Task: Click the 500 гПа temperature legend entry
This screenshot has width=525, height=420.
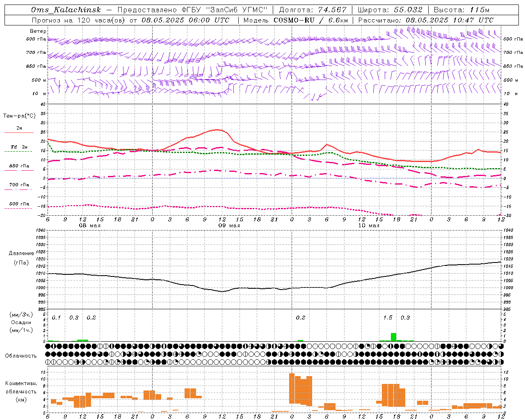Action: click(x=19, y=204)
